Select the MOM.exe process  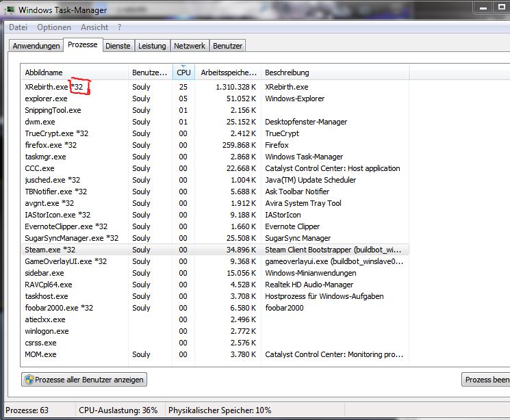click(x=215, y=354)
